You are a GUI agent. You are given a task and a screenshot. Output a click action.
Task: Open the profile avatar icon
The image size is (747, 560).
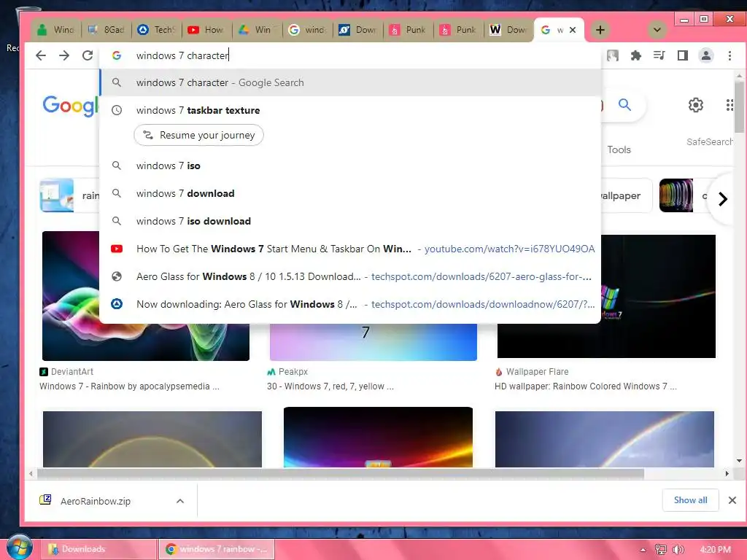point(705,55)
